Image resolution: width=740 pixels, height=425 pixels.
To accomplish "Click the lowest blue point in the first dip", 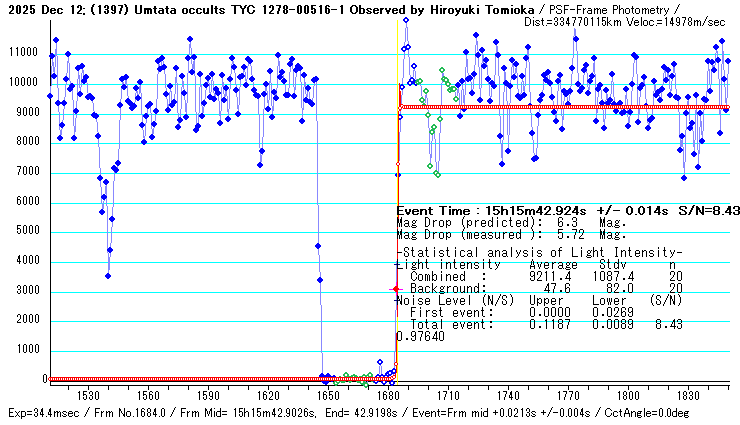I will point(108,276).
